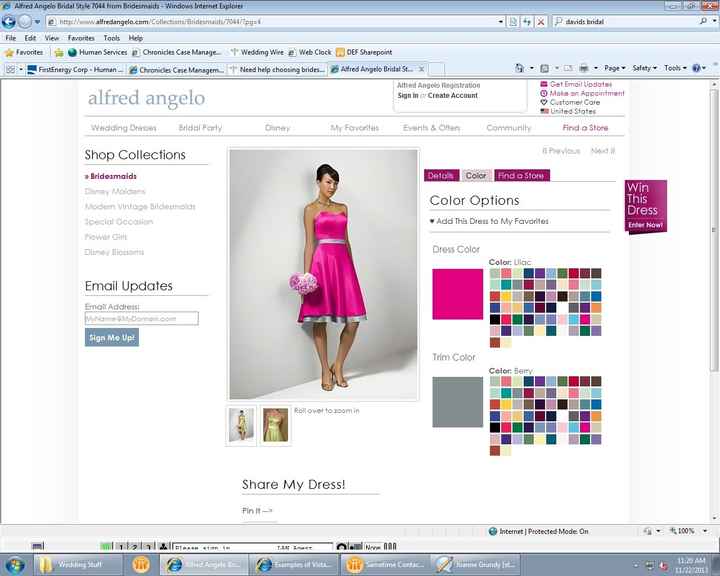Open the Sametime Contacts taskbar item

point(383,565)
